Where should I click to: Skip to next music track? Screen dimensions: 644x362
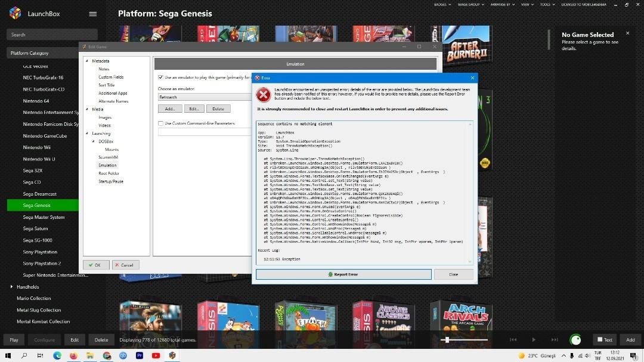[x=555, y=340]
